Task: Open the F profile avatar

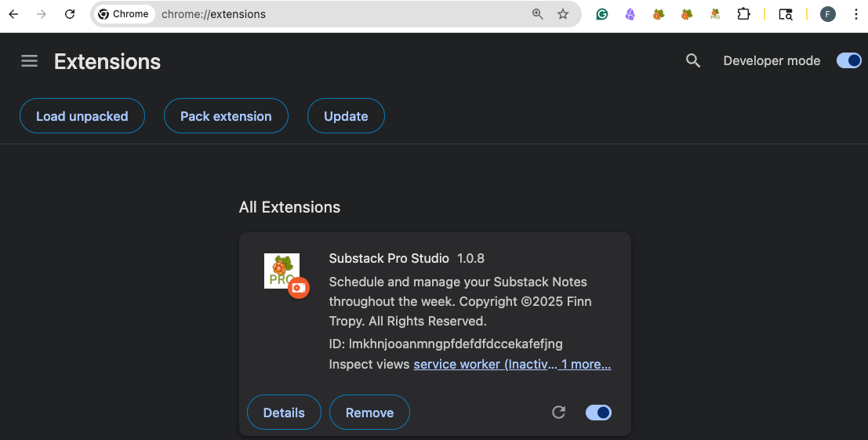Action: click(x=827, y=14)
